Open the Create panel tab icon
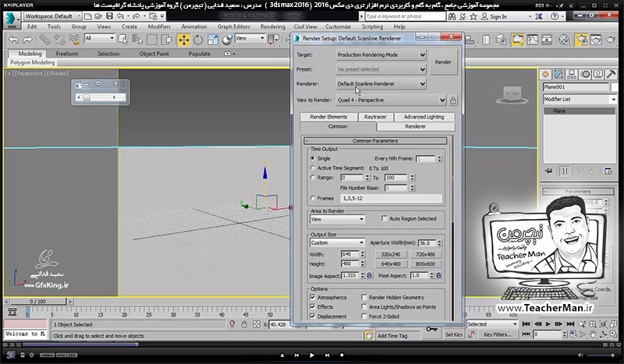Image resolution: width=624 pixels, height=364 pixels. [545, 74]
